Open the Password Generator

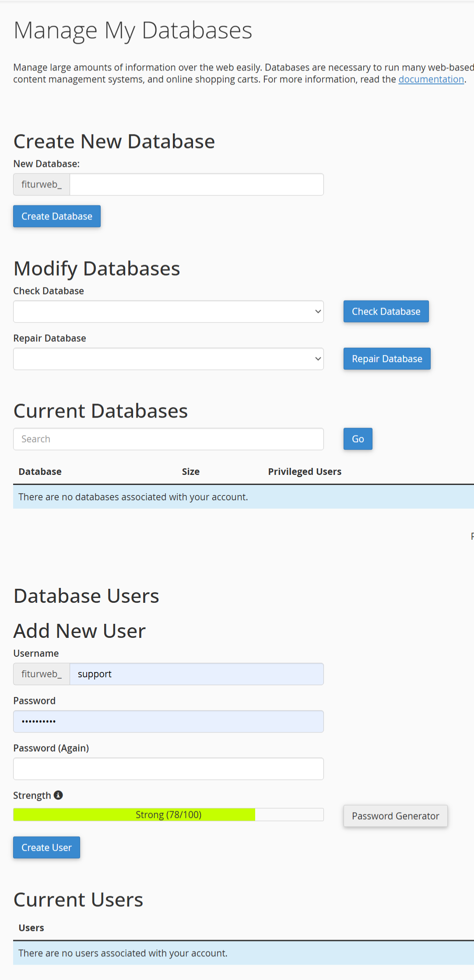coord(396,816)
